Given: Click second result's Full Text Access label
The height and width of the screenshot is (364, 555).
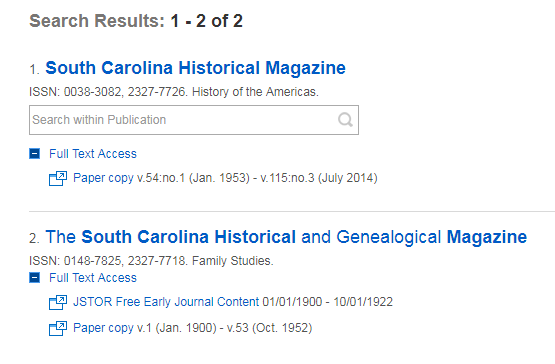Looking at the screenshot, I should tap(93, 278).
